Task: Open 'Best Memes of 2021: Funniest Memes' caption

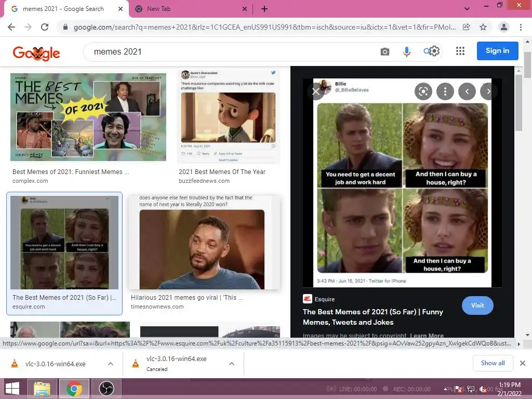Action: pyautogui.click(x=71, y=171)
